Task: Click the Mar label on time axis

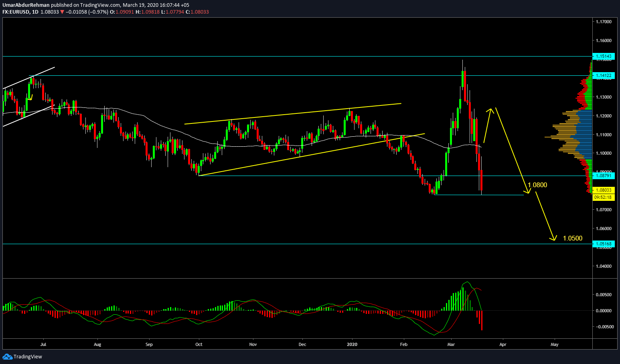Action: click(x=451, y=344)
